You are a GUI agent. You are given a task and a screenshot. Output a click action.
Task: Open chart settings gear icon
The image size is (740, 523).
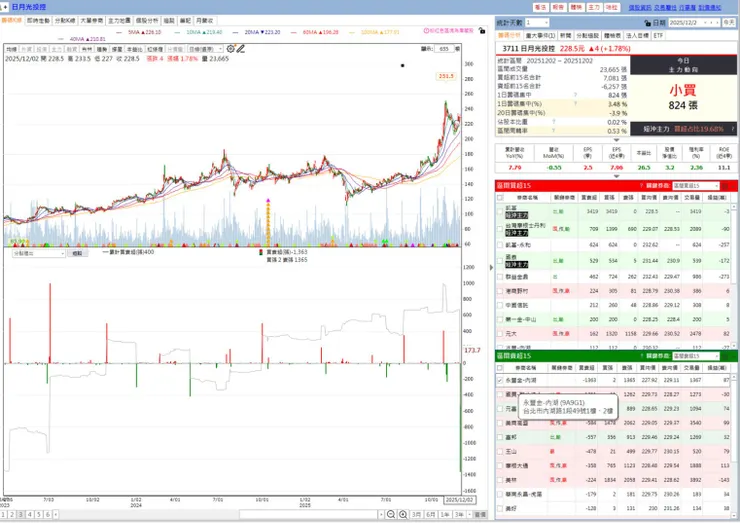(230, 49)
